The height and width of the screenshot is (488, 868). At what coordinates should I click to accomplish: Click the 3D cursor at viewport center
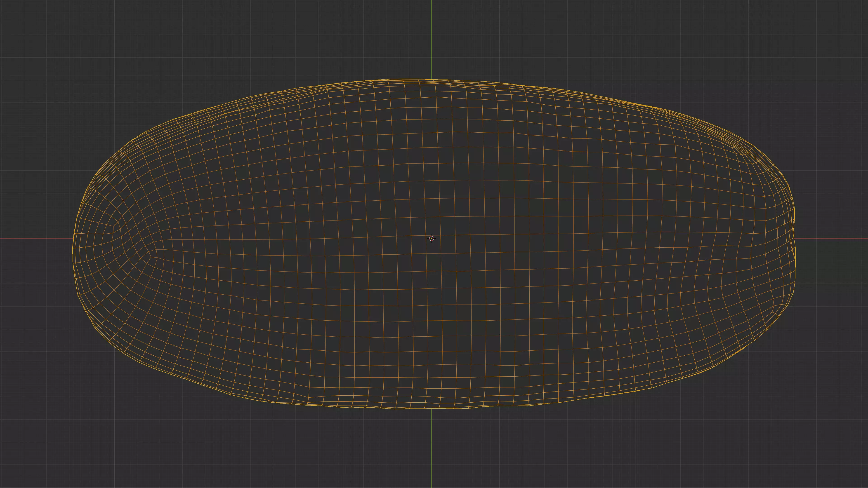[432, 238]
